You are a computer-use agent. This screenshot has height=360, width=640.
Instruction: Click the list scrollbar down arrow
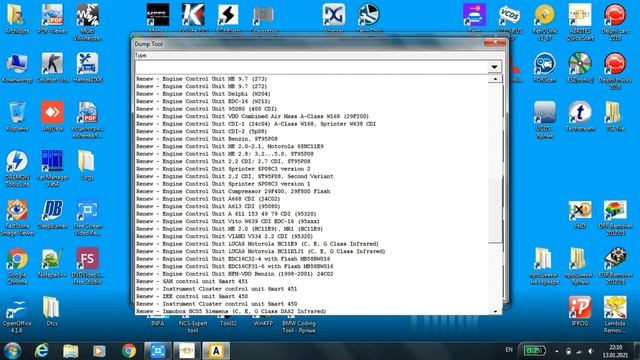pos(495,311)
